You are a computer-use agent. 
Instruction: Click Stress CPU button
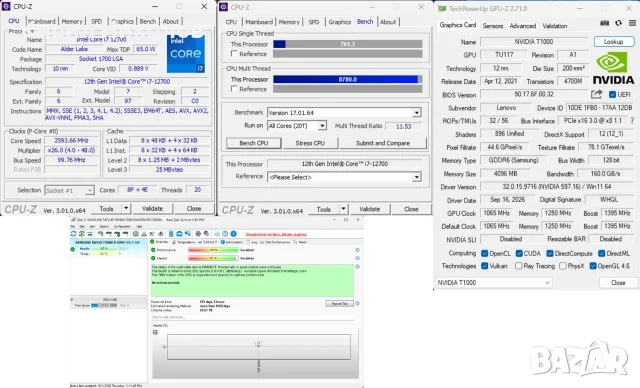tap(310, 143)
